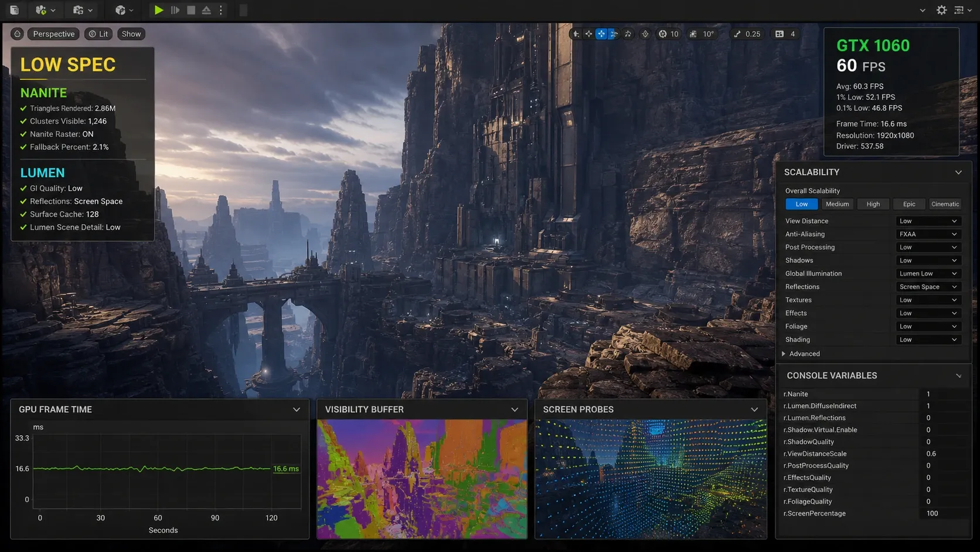Open the viewport layout icon showing 4

click(x=780, y=34)
